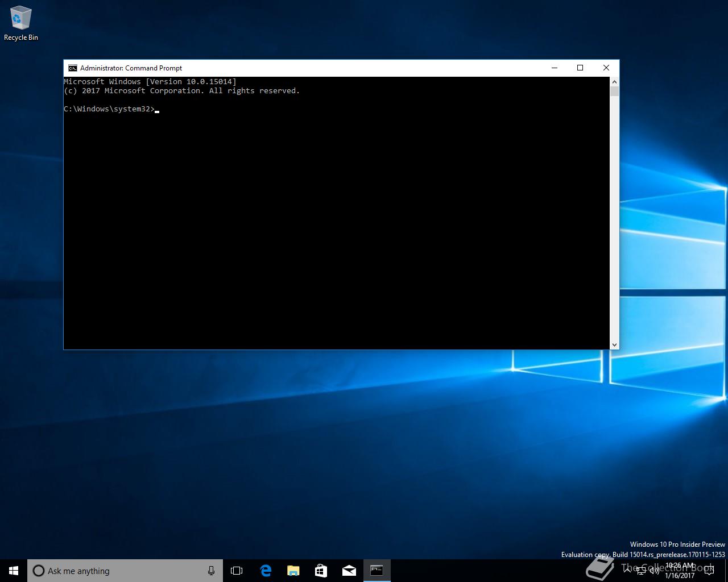Viewport: 728px width, 582px height.
Task: Open the Command Prompt title bar system menu
Action: (72, 68)
